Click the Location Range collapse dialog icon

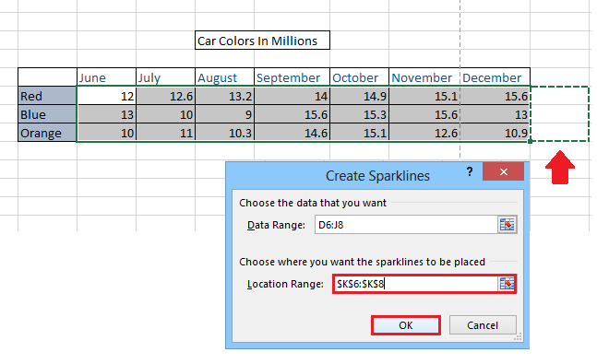(507, 283)
